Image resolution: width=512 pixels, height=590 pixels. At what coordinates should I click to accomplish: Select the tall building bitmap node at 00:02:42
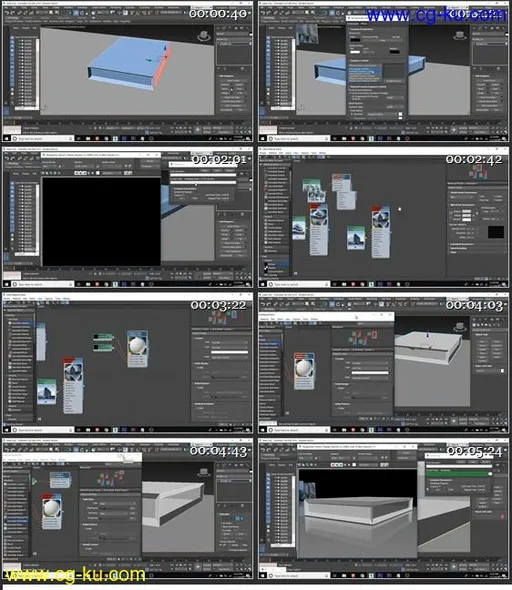point(356,237)
